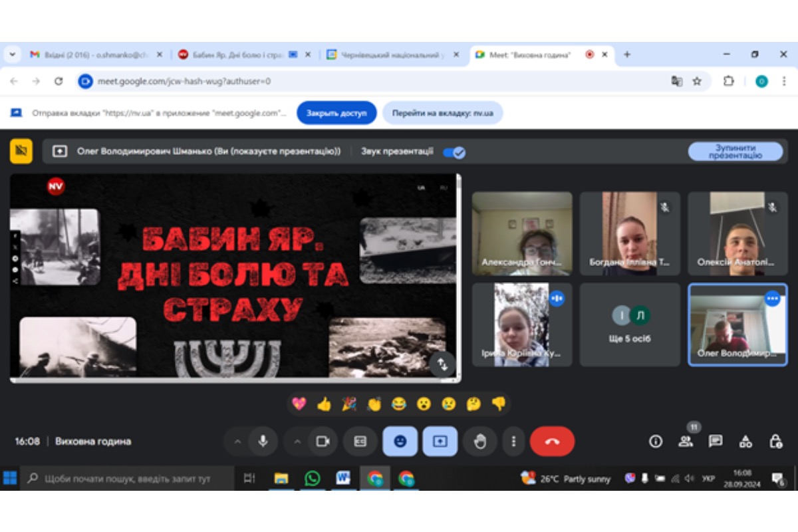
Task: Go back in browser history
Action: [14, 81]
